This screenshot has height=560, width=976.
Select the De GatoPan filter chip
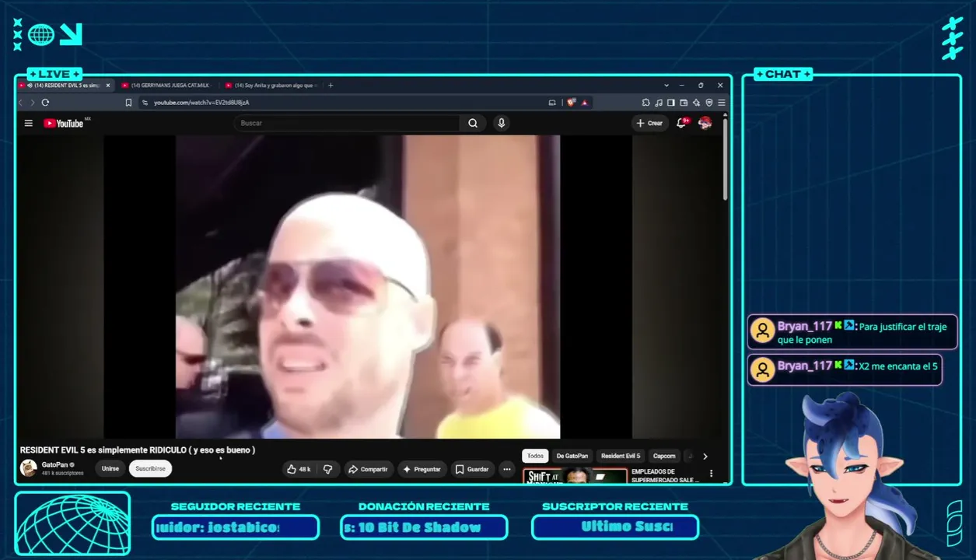point(572,456)
